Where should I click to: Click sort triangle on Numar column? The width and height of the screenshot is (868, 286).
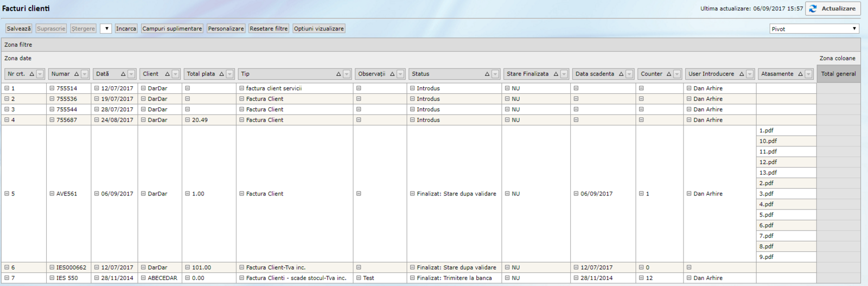[x=76, y=74]
